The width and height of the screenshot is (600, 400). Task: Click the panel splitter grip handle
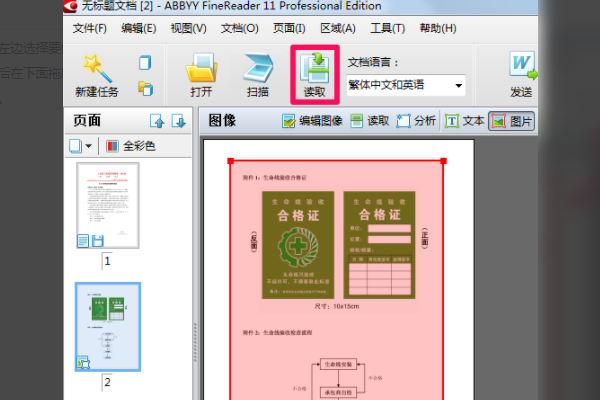[x=195, y=343]
